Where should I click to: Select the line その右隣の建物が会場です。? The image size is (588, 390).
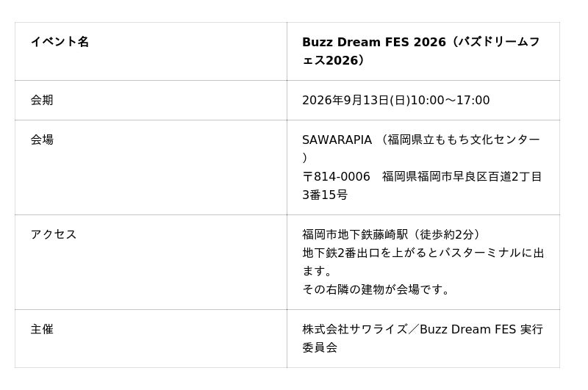pyautogui.click(x=378, y=289)
